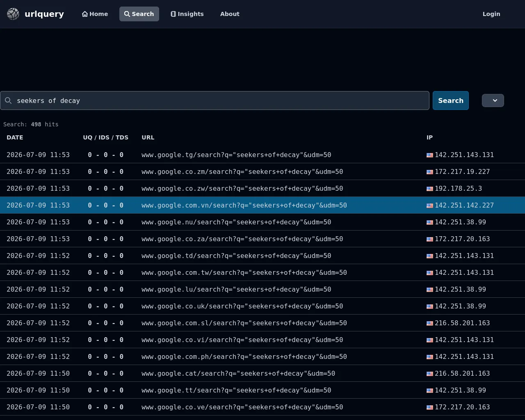Viewport: 525px width, 420px height.
Task: Go to the Home page
Action: coord(95,14)
